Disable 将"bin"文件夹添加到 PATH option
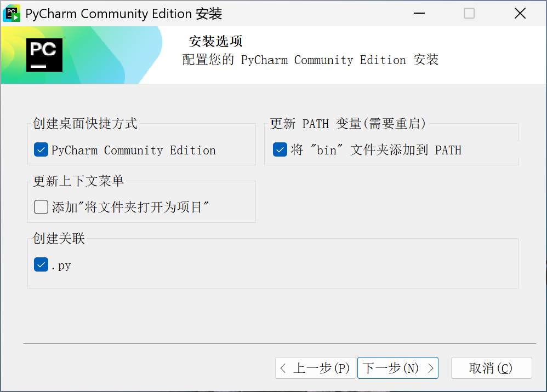 [280, 149]
